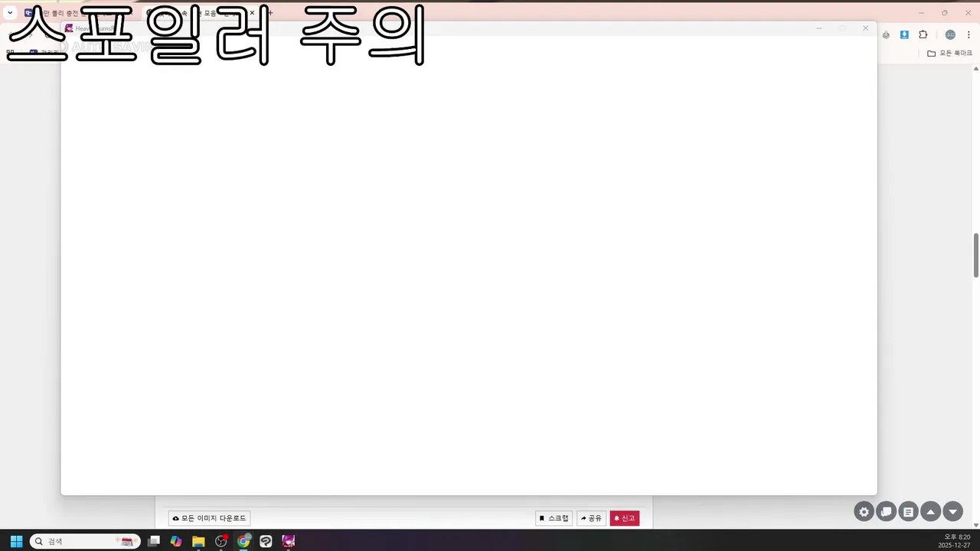Open Chrome downloads blue arrow icon
980x551 pixels.
tap(904, 34)
